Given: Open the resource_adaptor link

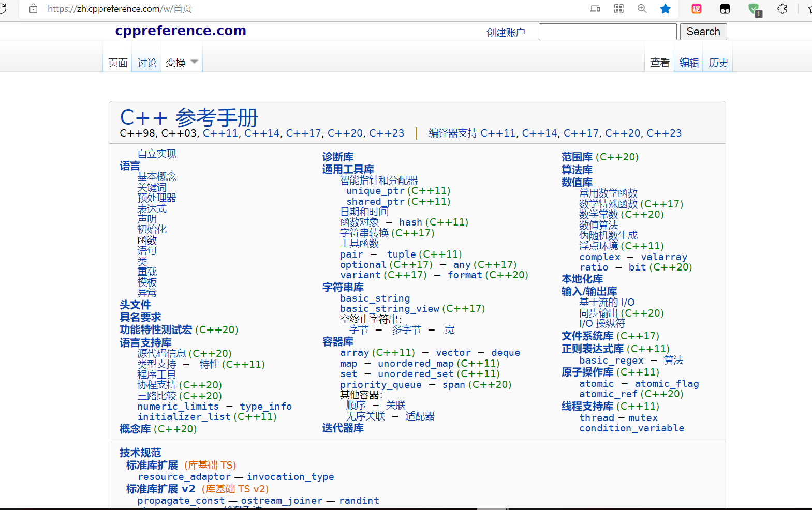Looking at the screenshot, I should [x=184, y=477].
